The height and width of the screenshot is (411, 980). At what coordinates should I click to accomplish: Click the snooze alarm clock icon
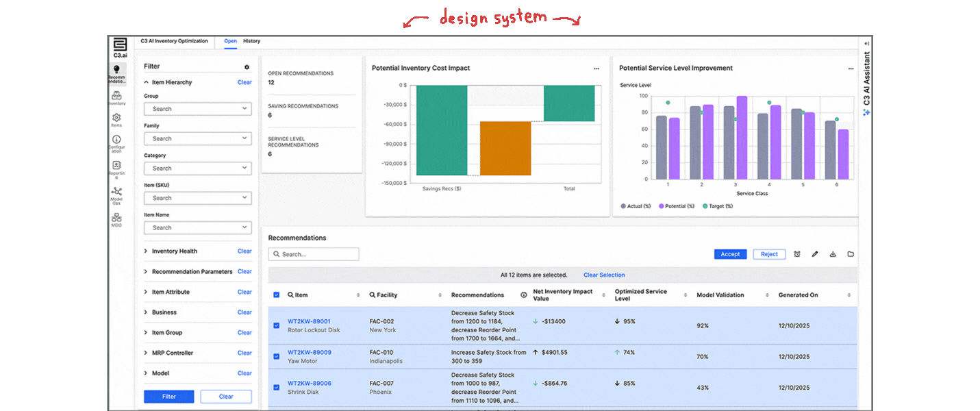pos(797,254)
